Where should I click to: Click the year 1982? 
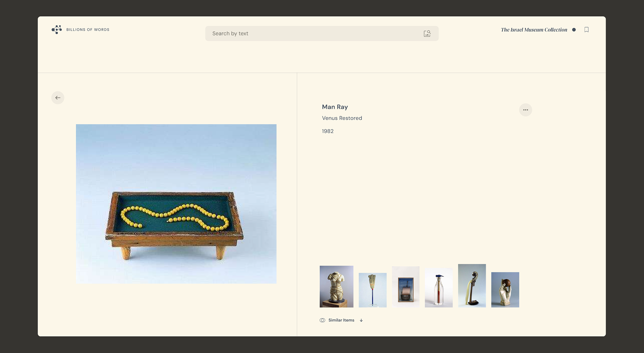click(328, 131)
